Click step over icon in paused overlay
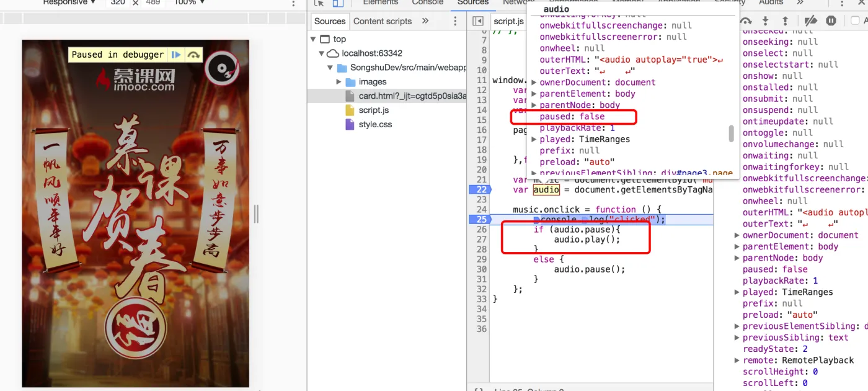The image size is (868, 391). [x=194, y=55]
